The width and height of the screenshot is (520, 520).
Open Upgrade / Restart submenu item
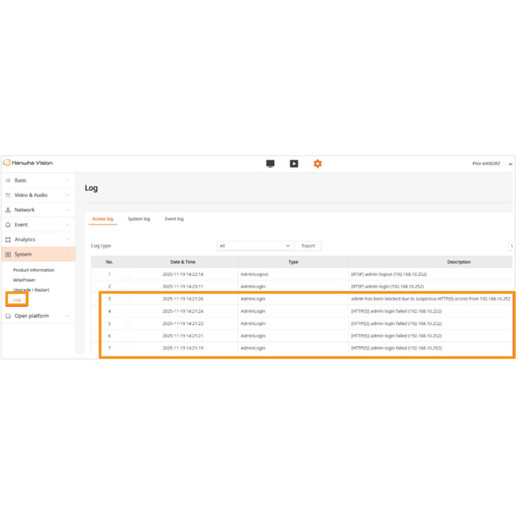click(31, 290)
